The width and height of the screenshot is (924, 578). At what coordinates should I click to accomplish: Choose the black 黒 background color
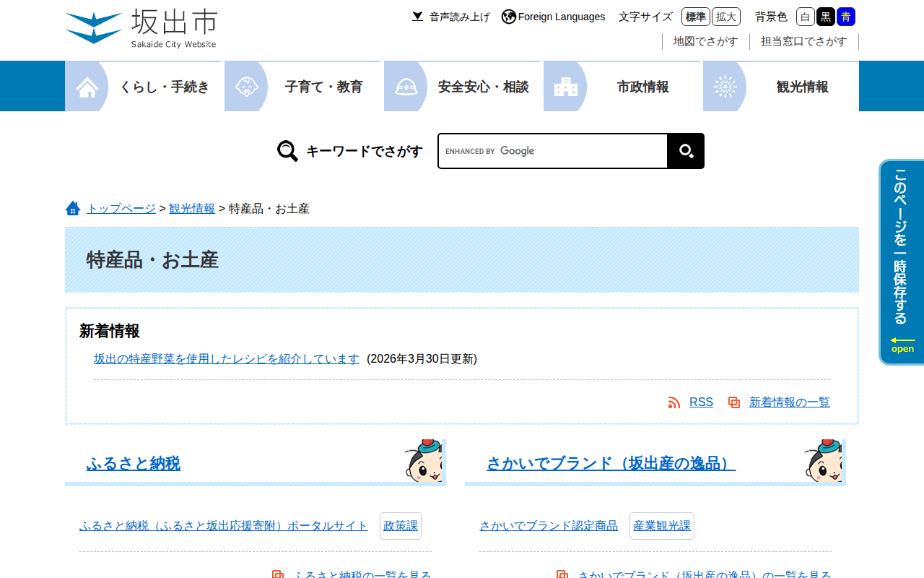(x=826, y=17)
